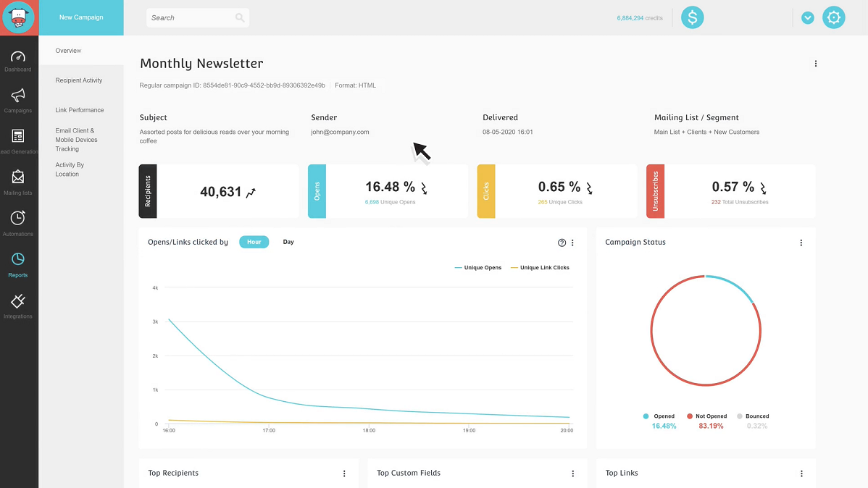Click the New Campaign button
Viewport: 868px width, 488px height.
pyautogui.click(x=81, y=17)
